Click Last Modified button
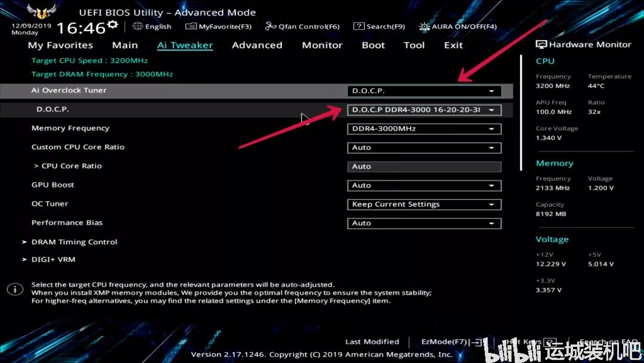 pos(372,342)
